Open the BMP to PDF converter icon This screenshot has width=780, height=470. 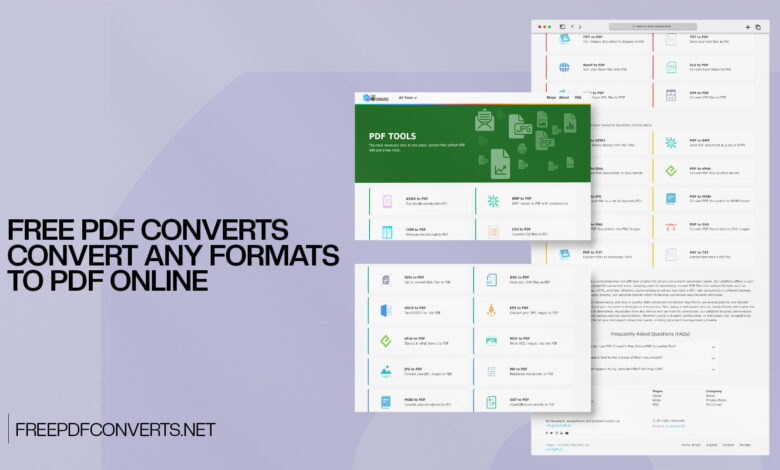click(x=493, y=201)
